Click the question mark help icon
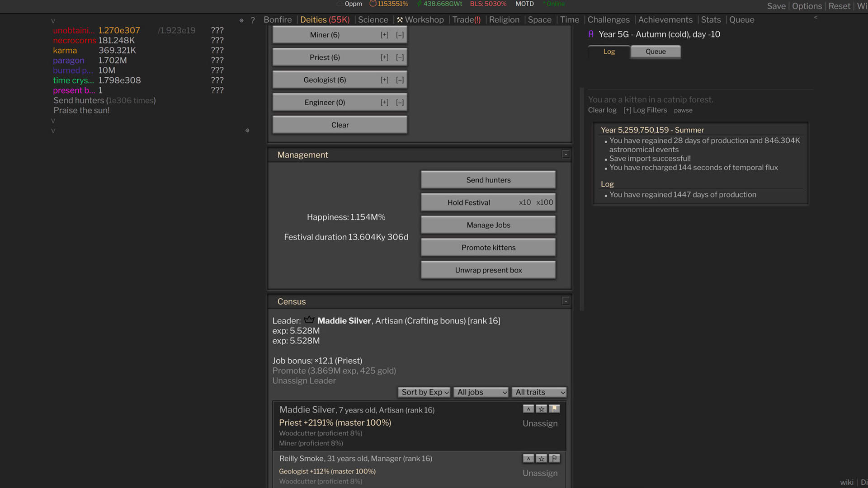 pyautogui.click(x=253, y=20)
